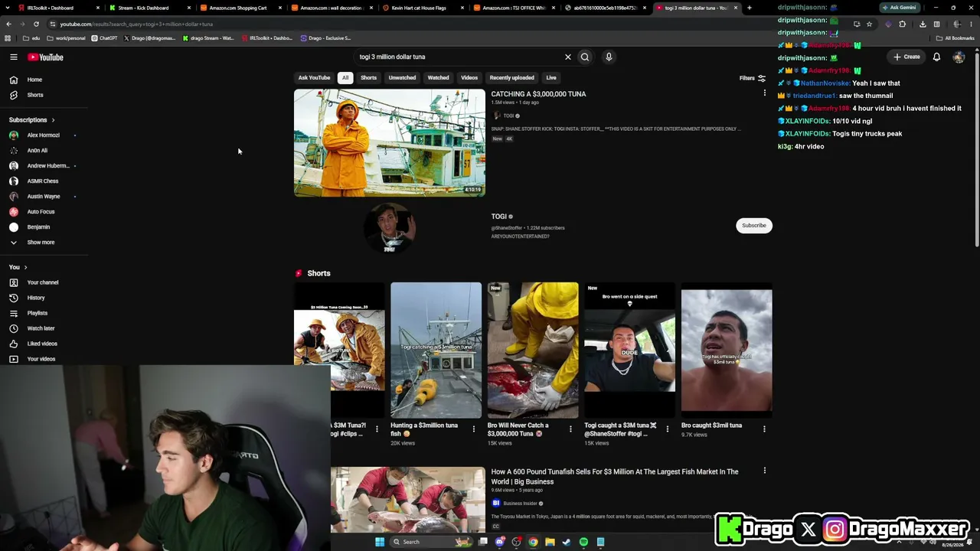Image resolution: width=980 pixels, height=551 pixels.
Task: Expand Show more subscriptions
Action: click(32, 243)
